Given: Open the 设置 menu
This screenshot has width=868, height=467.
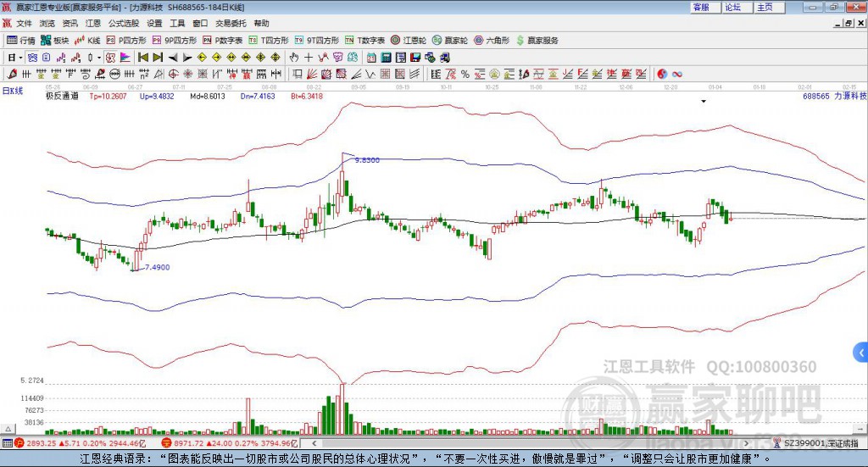Looking at the screenshot, I should 154,23.
